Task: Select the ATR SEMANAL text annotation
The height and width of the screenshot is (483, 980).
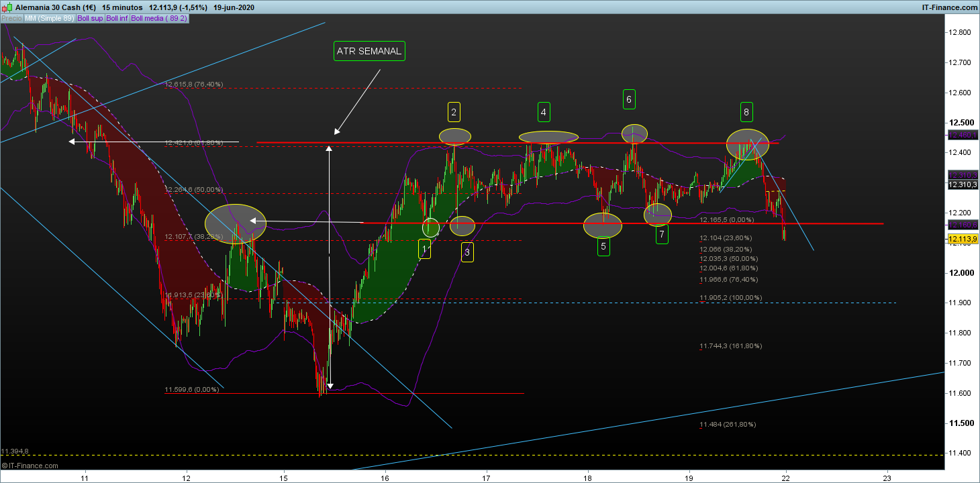Action: pos(369,51)
